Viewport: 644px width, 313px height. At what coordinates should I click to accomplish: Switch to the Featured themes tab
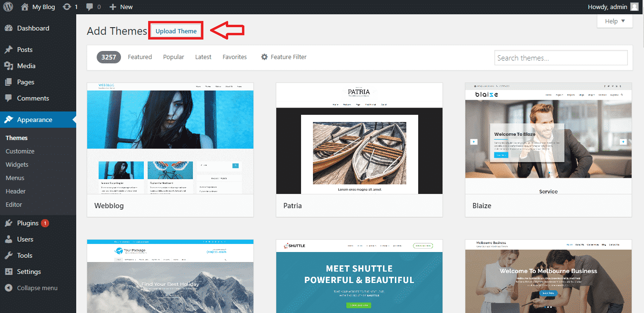tap(140, 57)
